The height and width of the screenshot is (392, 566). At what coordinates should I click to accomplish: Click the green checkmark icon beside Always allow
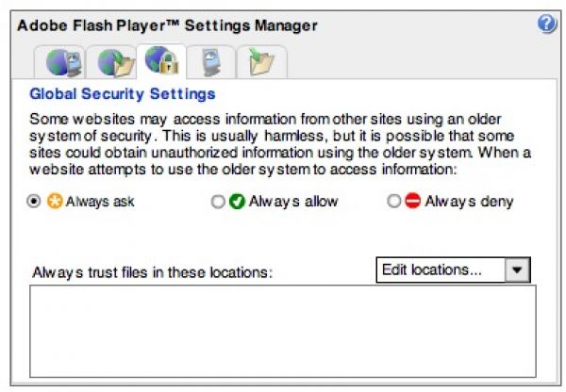tap(238, 202)
